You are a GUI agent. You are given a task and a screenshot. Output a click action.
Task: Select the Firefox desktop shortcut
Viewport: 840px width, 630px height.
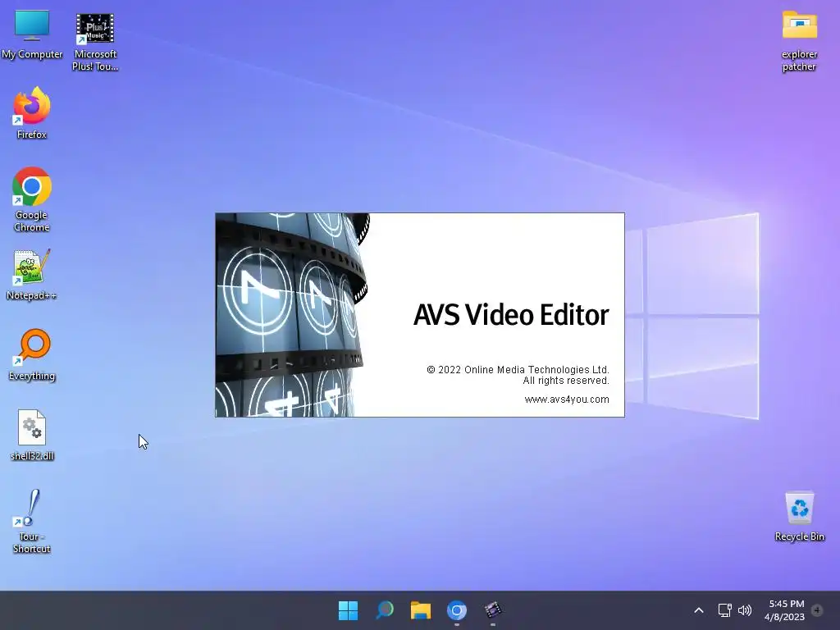pos(32,113)
